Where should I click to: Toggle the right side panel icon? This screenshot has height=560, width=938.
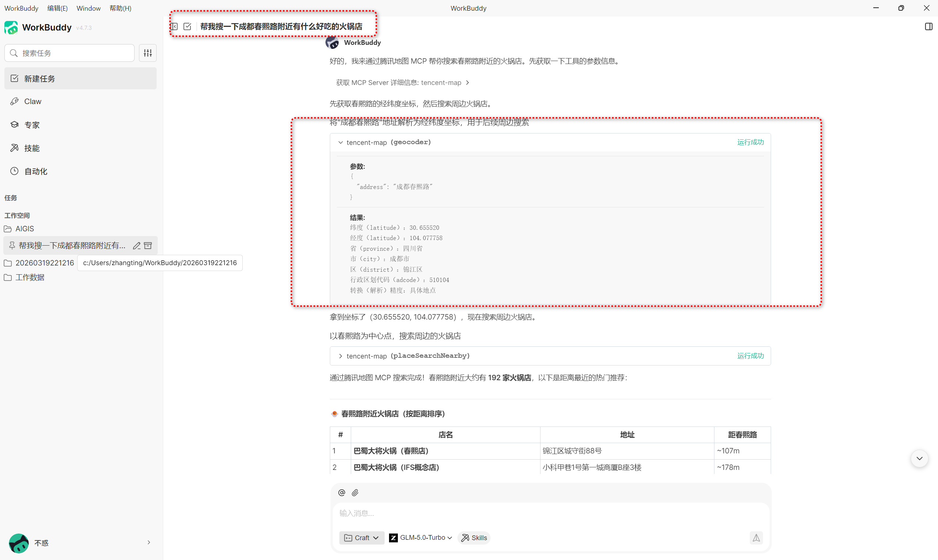pos(928,26)
